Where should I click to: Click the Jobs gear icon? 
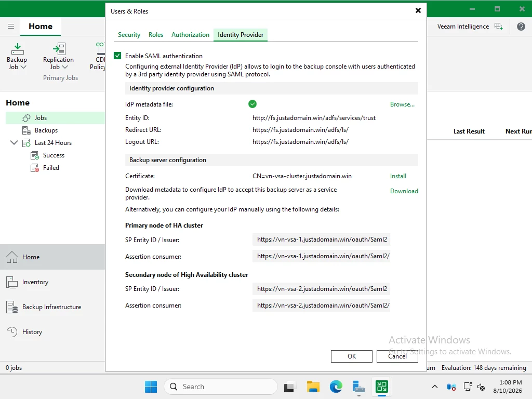[26, 118]
